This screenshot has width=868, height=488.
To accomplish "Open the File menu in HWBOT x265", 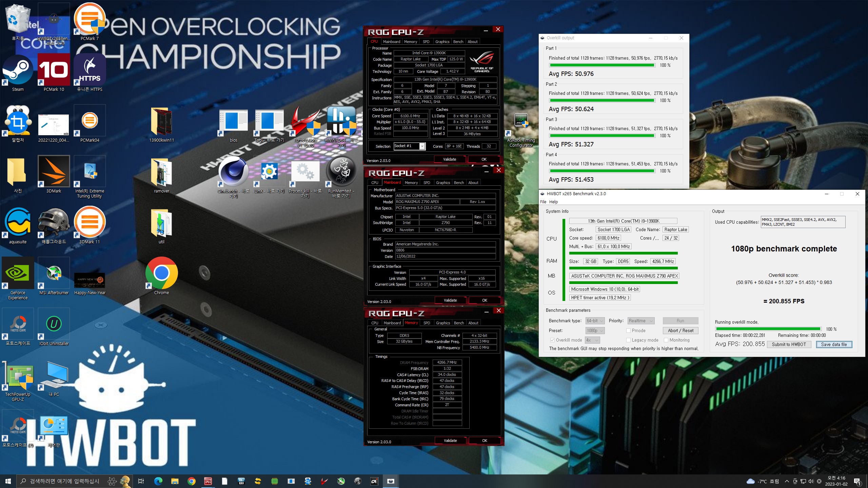I will [543, 202].
